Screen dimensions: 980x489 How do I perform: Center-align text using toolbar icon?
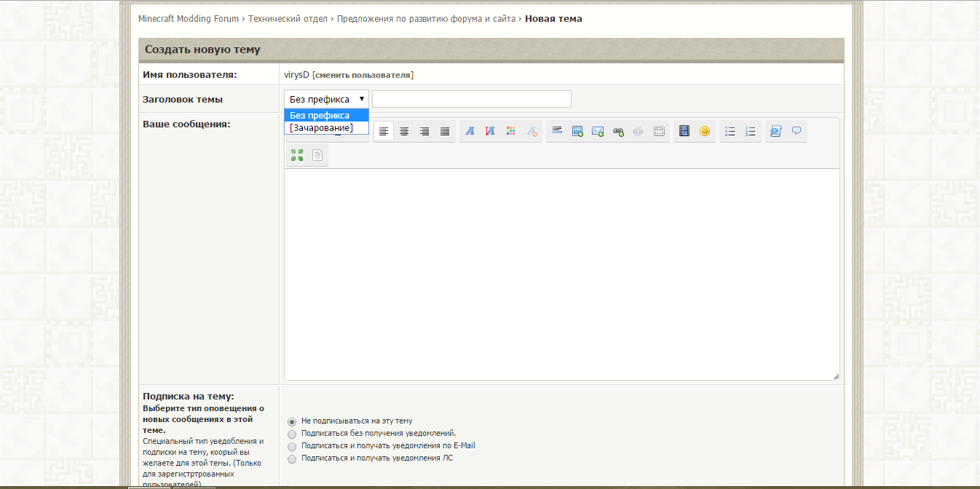tap(404, 132)
